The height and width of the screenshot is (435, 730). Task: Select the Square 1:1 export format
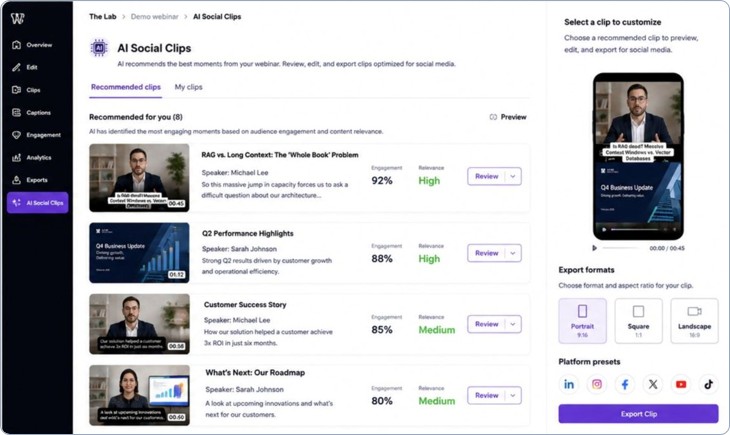point(638,321)
